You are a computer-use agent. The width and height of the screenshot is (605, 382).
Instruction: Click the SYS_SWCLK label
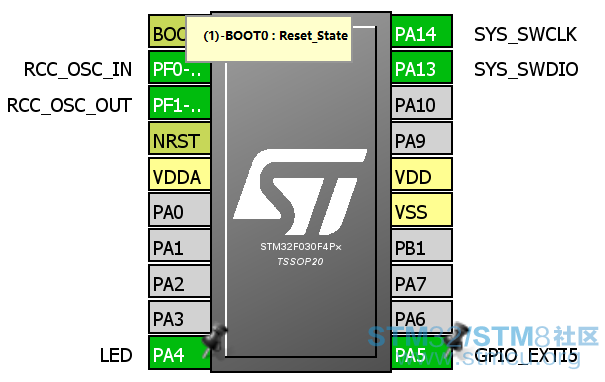click(x=525, y=34)
